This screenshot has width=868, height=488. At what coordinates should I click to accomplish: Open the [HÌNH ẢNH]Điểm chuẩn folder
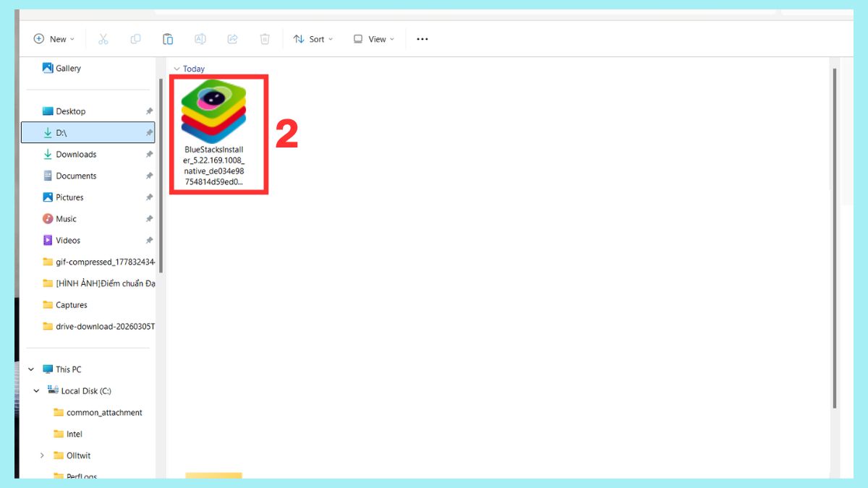(98, 283)
